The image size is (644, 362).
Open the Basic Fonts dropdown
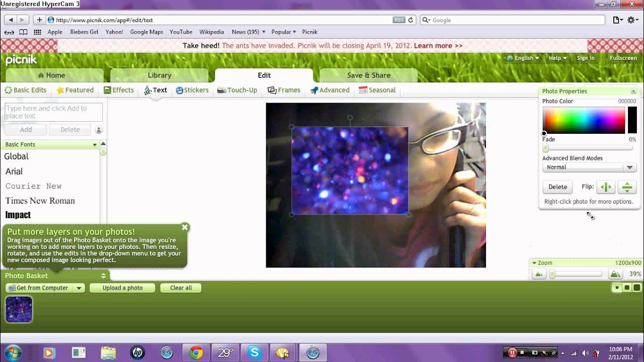click(x=51, y=144)
